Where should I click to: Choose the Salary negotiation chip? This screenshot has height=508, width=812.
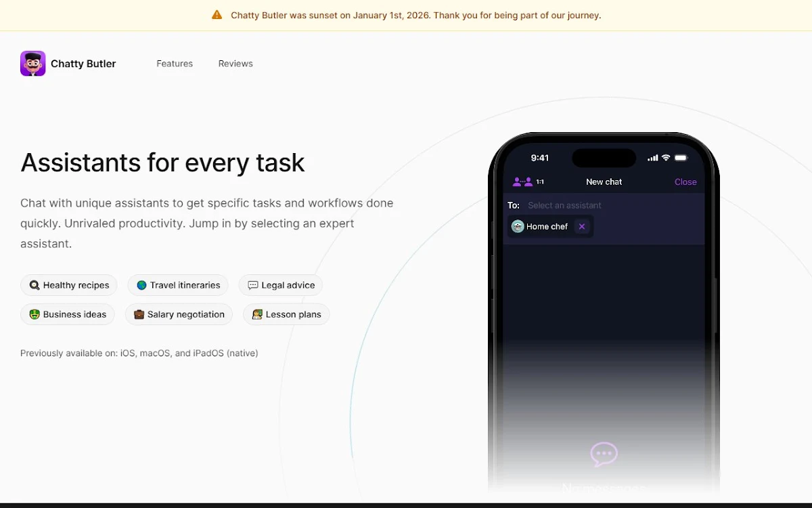tap(179, 314)
